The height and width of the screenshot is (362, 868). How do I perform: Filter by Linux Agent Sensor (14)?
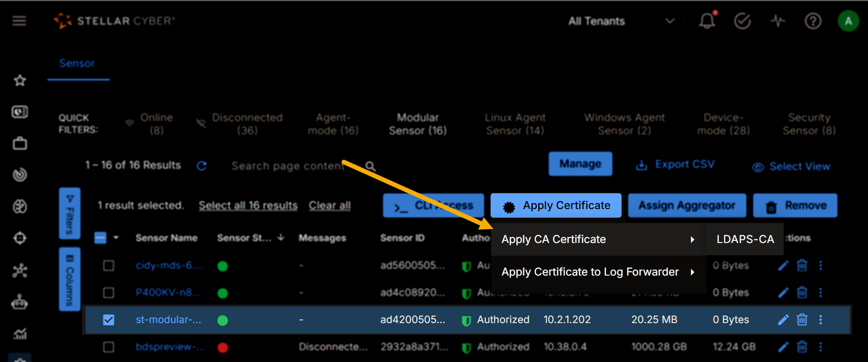515,124
